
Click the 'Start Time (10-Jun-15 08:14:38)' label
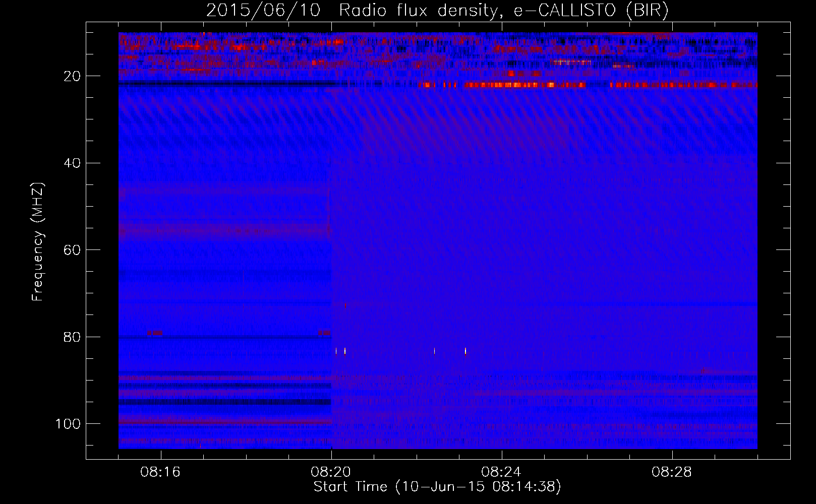point(437,487)
